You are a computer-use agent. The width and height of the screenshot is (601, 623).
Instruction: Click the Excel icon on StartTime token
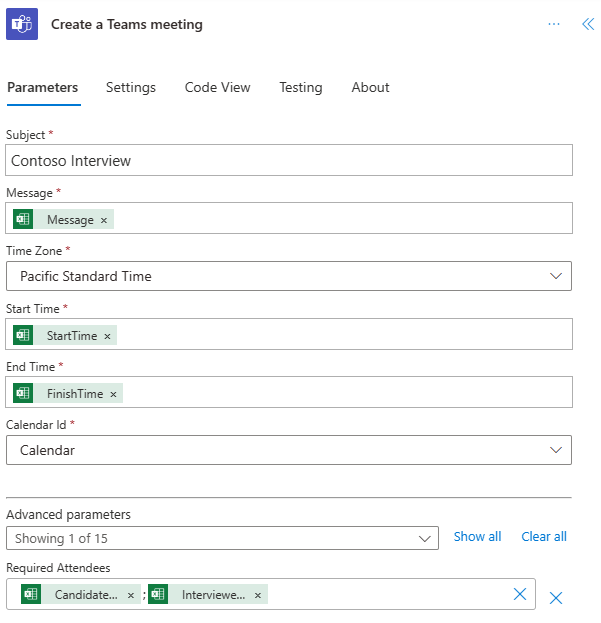23,335
